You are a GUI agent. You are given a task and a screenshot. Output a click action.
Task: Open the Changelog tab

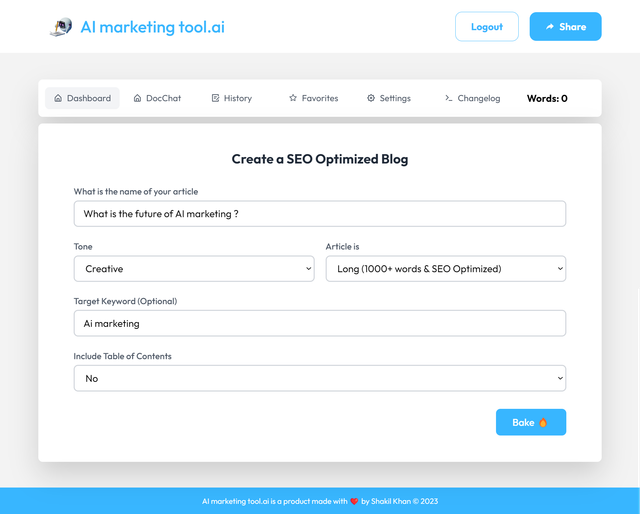473,98
